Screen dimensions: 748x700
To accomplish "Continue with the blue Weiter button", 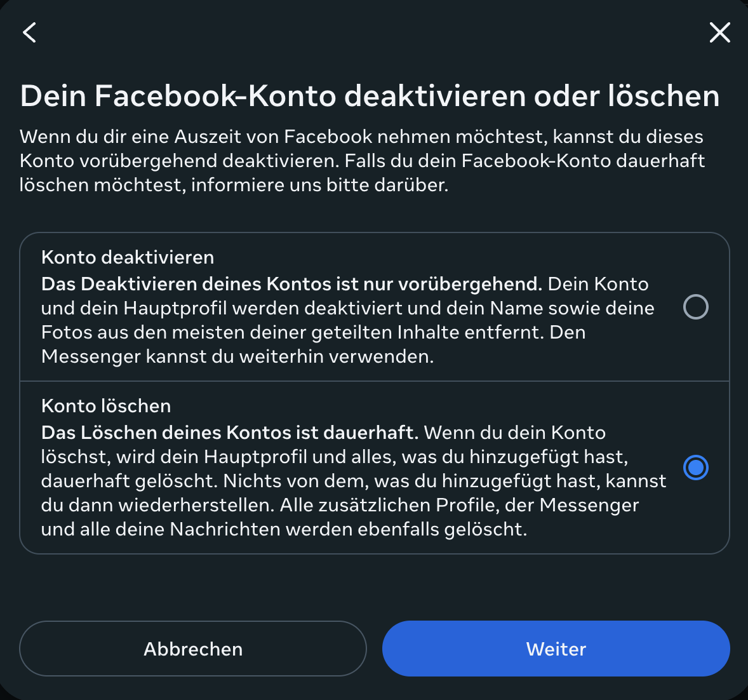I will pyautogui.click(x=556, y=649).
